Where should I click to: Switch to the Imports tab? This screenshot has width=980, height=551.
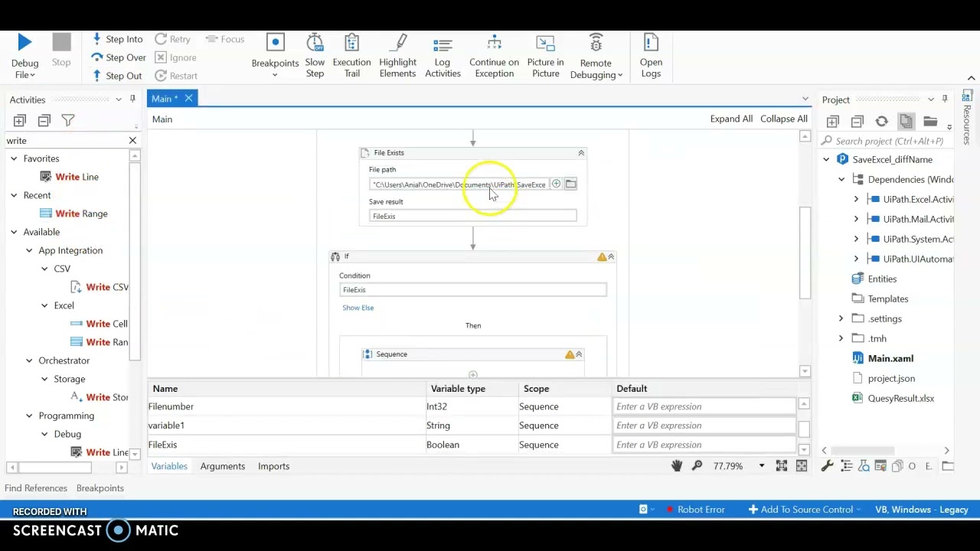(273, 466)
